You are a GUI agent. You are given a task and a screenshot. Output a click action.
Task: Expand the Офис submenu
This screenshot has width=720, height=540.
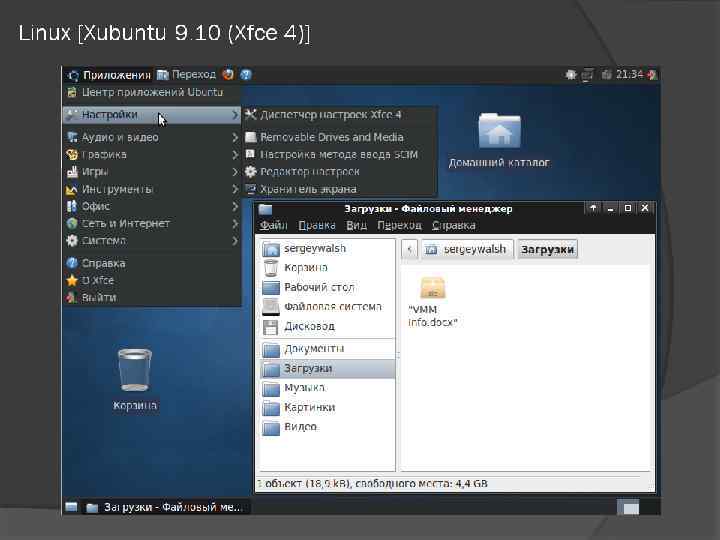coord(152,206)
